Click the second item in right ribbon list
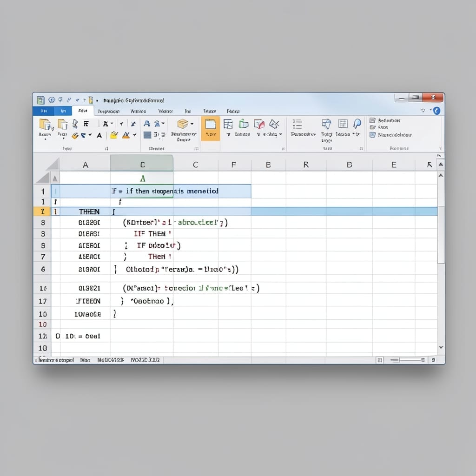The image size is (476, 476). [379, 127]
